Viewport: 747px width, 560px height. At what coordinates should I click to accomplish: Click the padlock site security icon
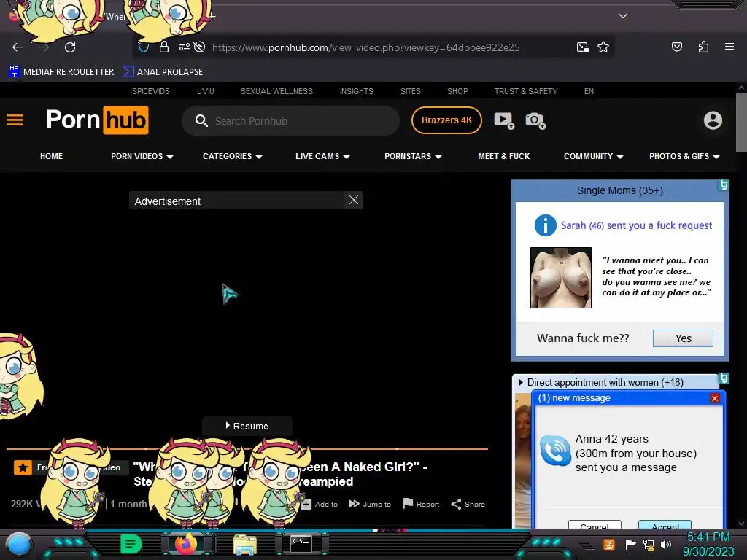point(164,47)
